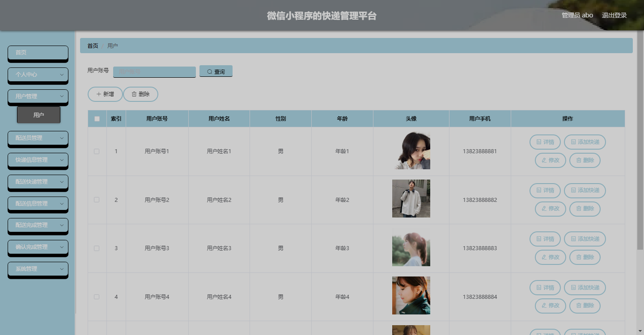Image resolution: width=644 pixels, height=335 pixels.
Task: Click the search magnifier icon in 查询
Action: pyautogui.click(x=210, y=72)
